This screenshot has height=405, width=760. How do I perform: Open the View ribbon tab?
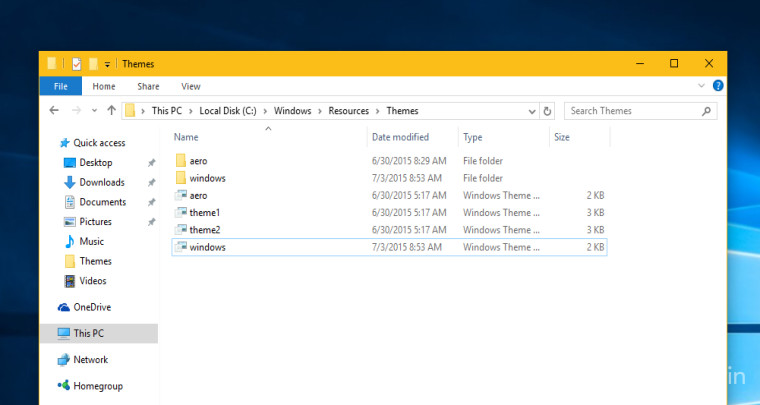pyautogui.click(x=190, y=86)
